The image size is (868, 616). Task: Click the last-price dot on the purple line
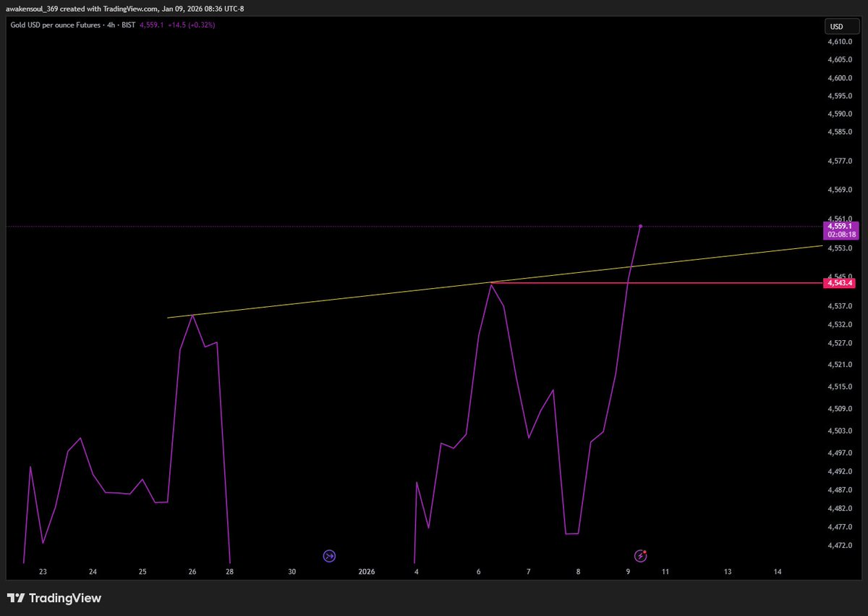641,226
